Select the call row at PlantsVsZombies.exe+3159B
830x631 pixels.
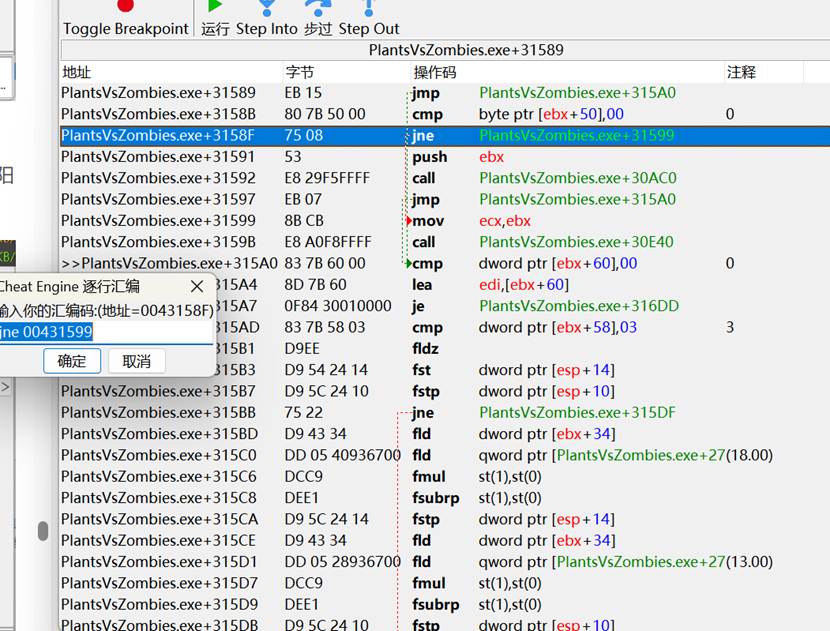(x=445, y=242)
